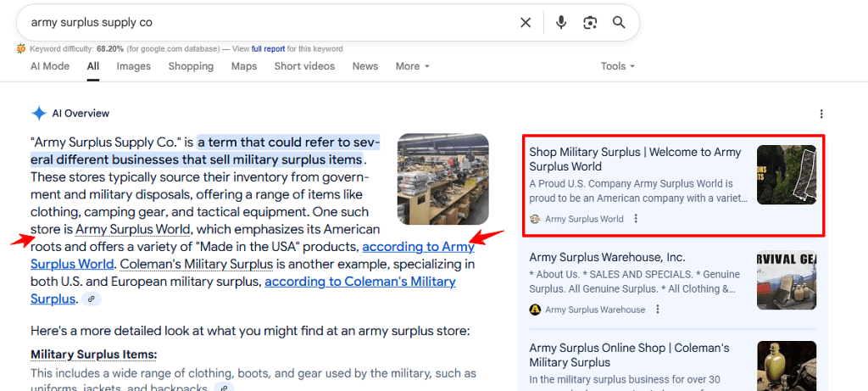Screen dimensions: 868x391
Task: Switch to the Images tab
Action: click(133, 66)
